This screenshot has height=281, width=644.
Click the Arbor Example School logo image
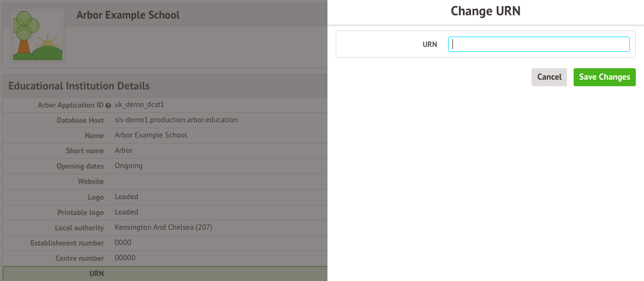point(38,35)
